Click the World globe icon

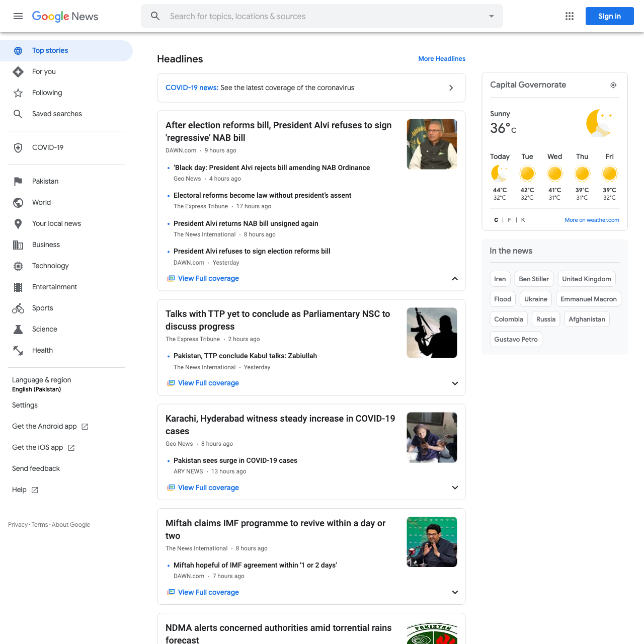[18, 203]
